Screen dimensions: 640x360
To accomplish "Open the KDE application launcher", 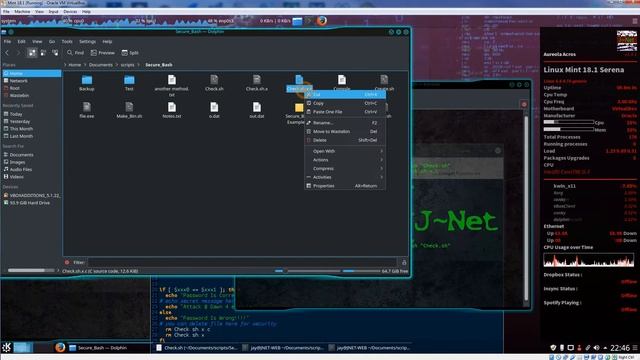I will pyautogui.click(x=7, y=347).
